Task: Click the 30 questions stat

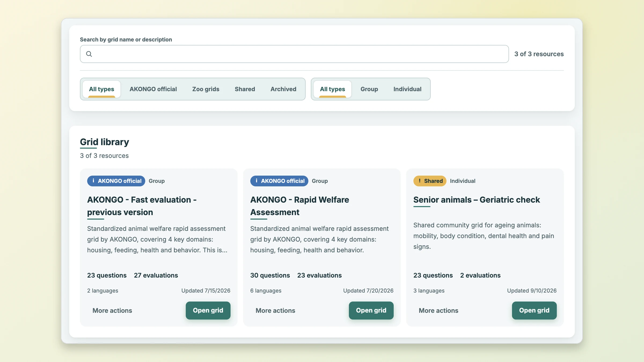Action: point(270,275)
